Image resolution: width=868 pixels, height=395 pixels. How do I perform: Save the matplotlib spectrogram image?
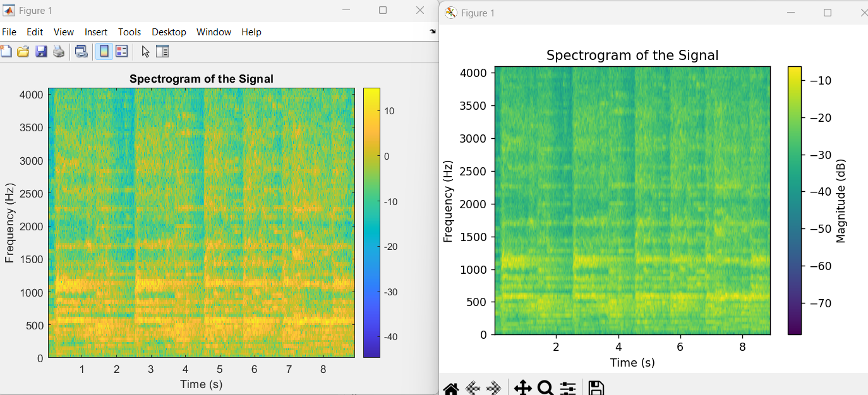(x=596, y=387)
